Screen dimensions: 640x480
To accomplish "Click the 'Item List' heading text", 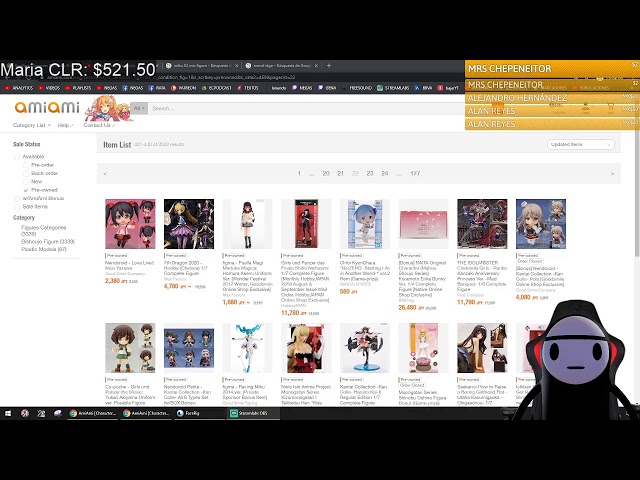I will click(117, 144).
